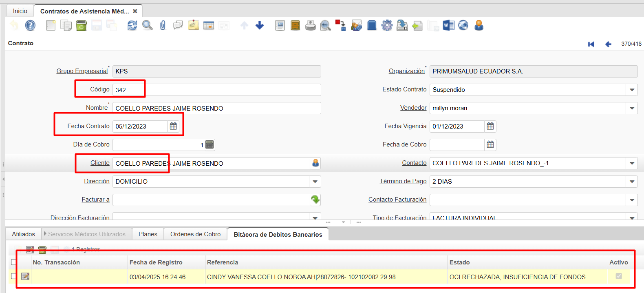
Task: Open the Vendedor dropdown arrow
Action: [632, 108]
